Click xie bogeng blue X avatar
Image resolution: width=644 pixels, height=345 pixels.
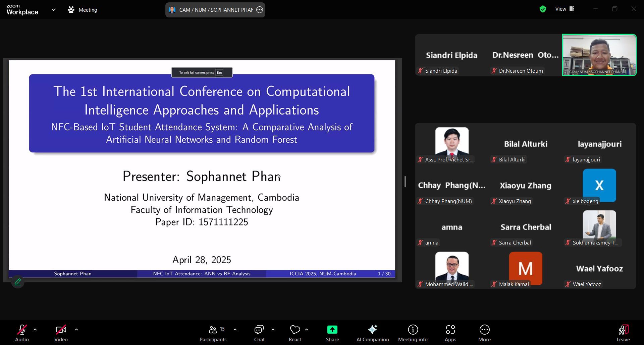[x=599, y=185]
